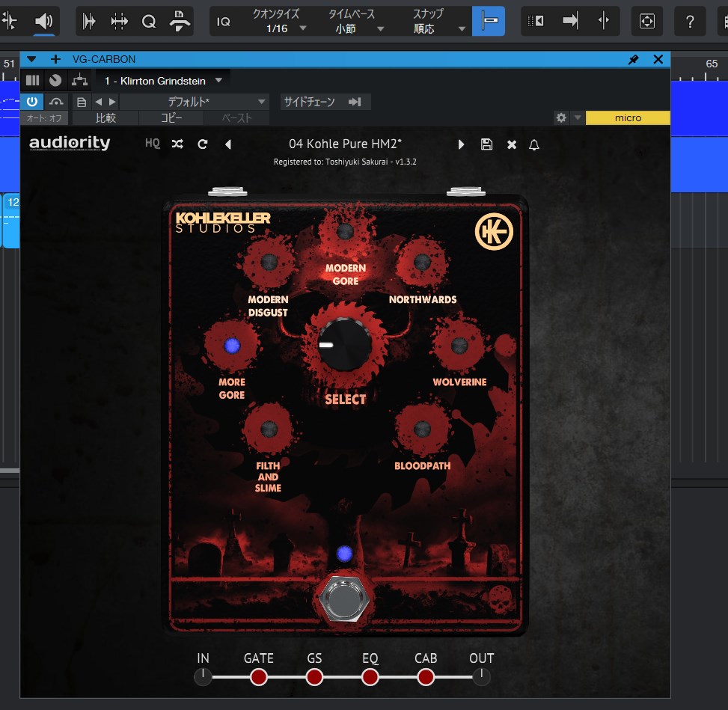Image resolution: width=728 pixels, height=710 pixels.
Task: Randomize the preset with the shuffle icon
Action: 177,144
